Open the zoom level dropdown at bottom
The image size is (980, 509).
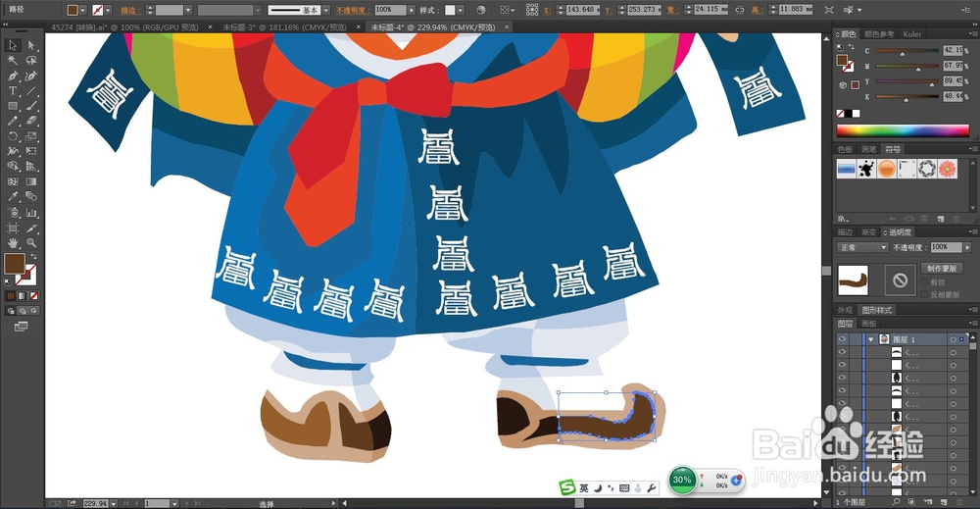(113, 503)
